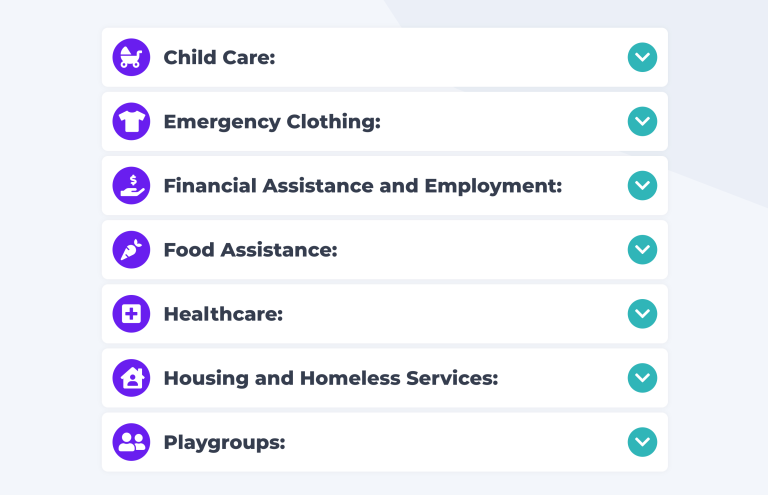The image size is (768, 495).
Task: Expand the Healthcare section chevron
Action: (642, 314)
